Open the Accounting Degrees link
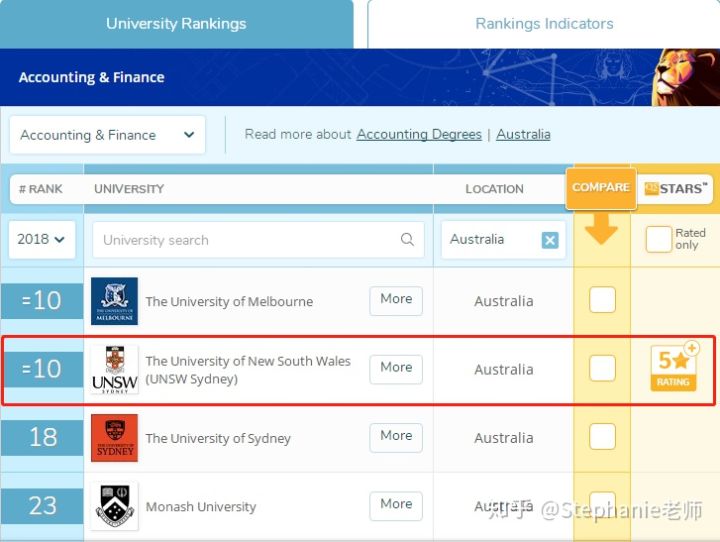 pos(419,134)
